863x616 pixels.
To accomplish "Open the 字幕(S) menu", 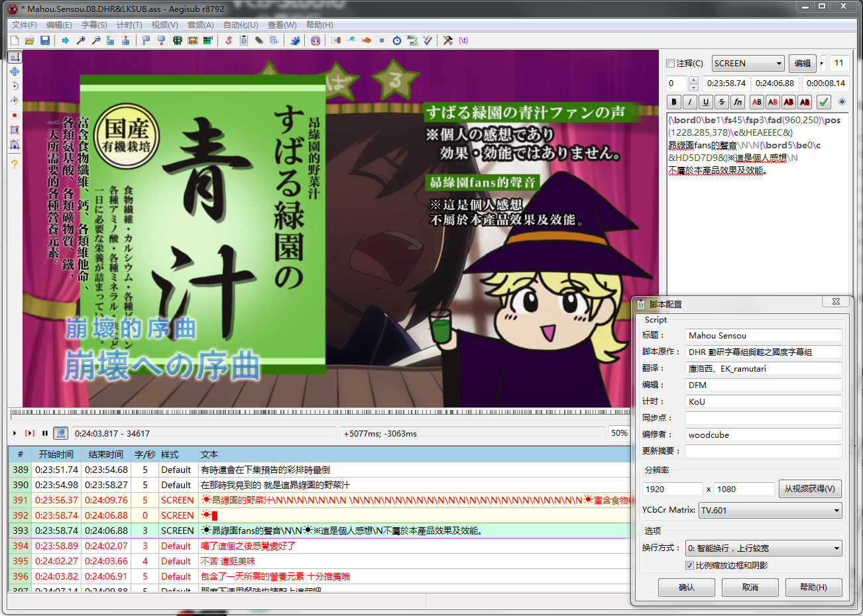I will (x=94, y=25).
